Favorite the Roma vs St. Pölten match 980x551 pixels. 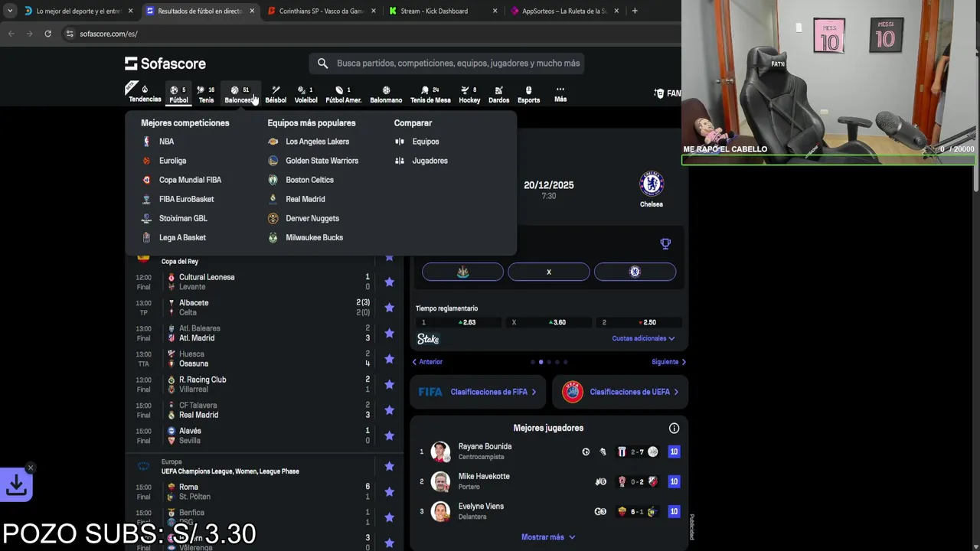(x=389, y=491)
